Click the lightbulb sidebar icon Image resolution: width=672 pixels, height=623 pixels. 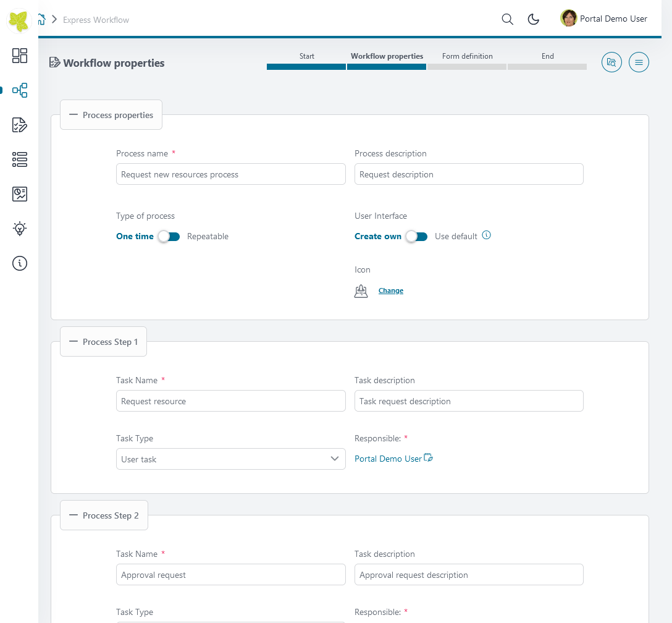coord(20,229)
